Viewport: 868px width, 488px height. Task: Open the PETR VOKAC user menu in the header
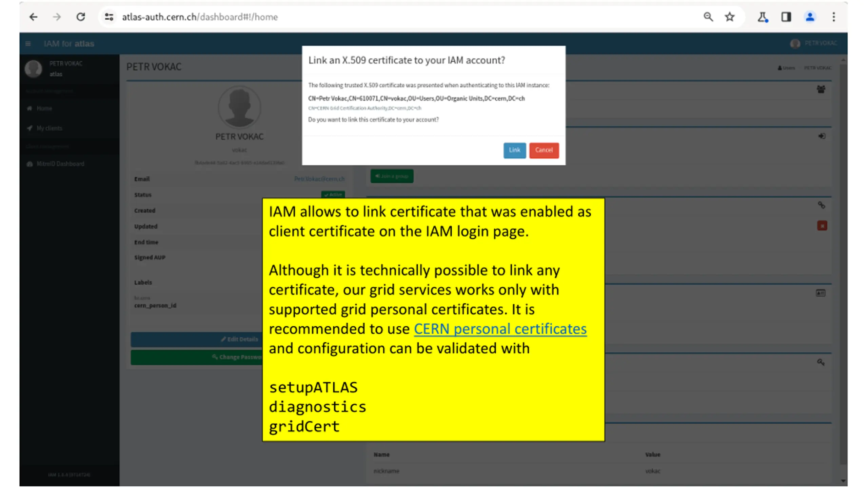tap(814, 43)
